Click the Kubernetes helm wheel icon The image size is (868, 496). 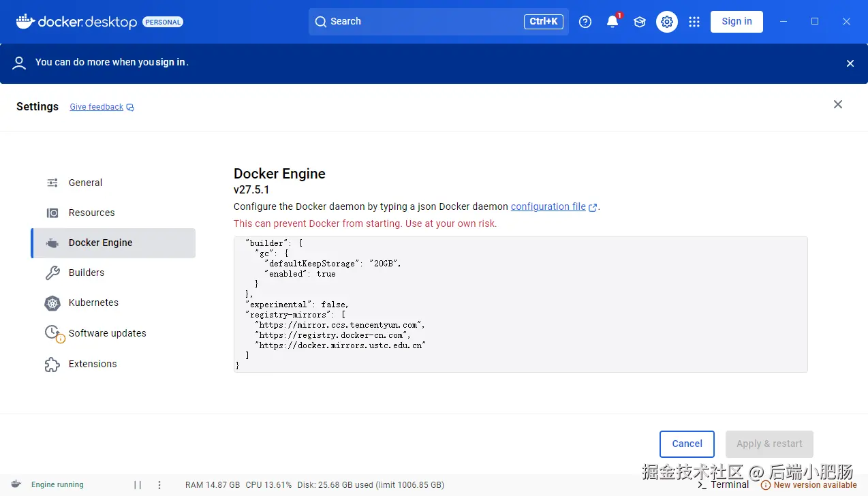(52, 303)
